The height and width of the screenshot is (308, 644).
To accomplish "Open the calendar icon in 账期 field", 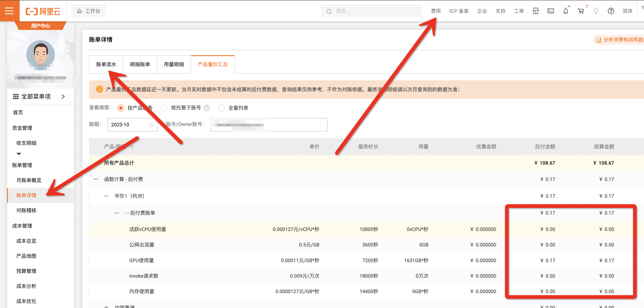I will coord(151,124).
